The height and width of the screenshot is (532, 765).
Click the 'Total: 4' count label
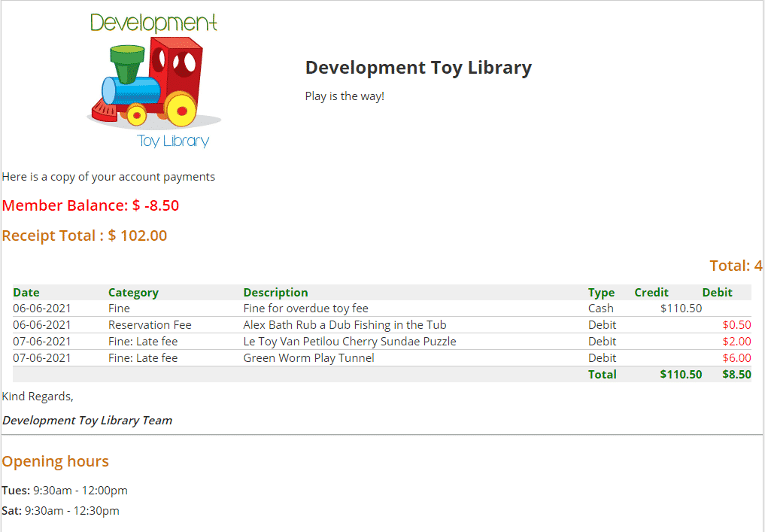[735, 266]
